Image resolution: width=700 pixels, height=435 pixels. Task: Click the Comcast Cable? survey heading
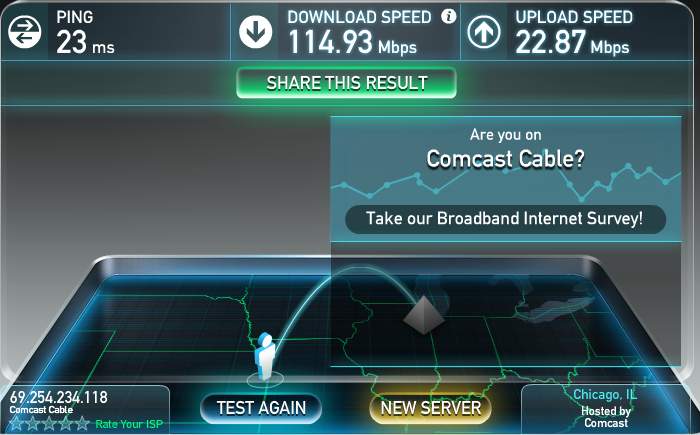pyautogui.click(x=505, y=159)
